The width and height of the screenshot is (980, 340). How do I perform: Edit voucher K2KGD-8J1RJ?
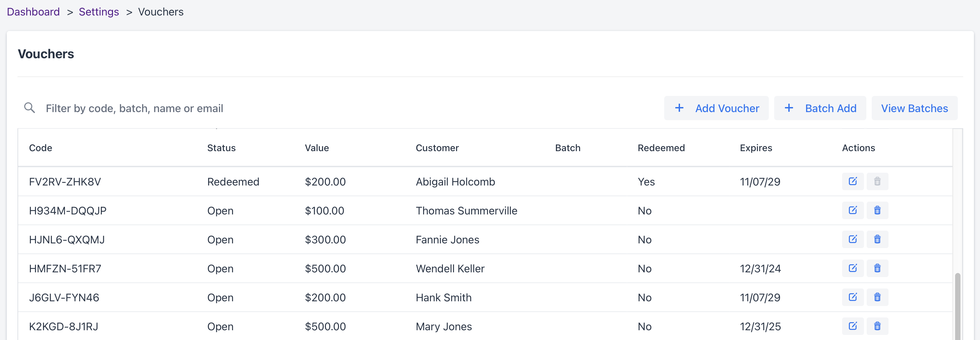pos(853,326)
